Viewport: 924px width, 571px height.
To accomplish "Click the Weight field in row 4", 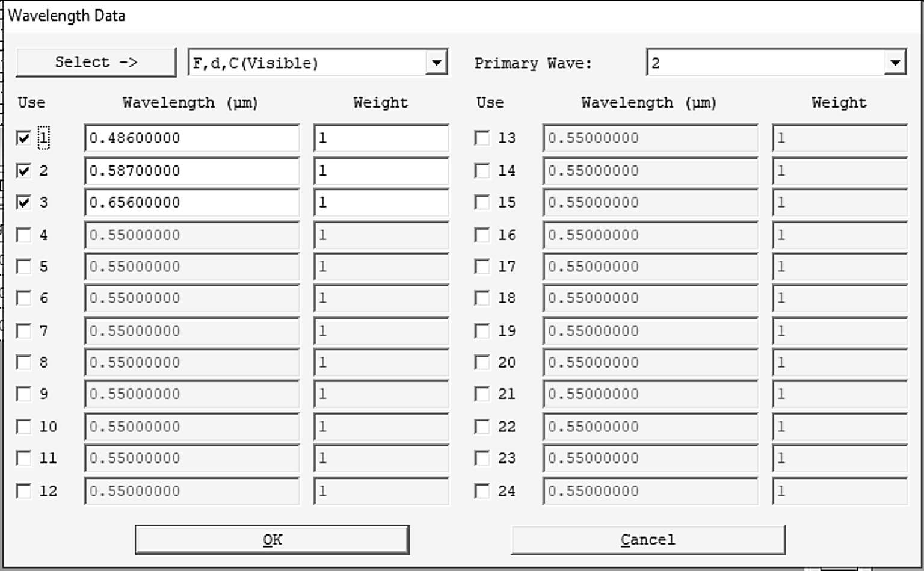I will pos(381,235).
